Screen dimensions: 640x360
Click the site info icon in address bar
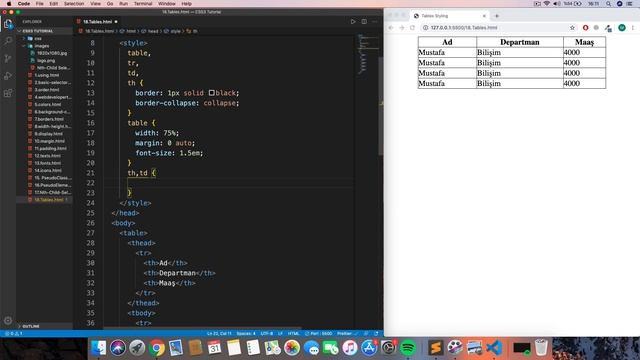point(425,28)
